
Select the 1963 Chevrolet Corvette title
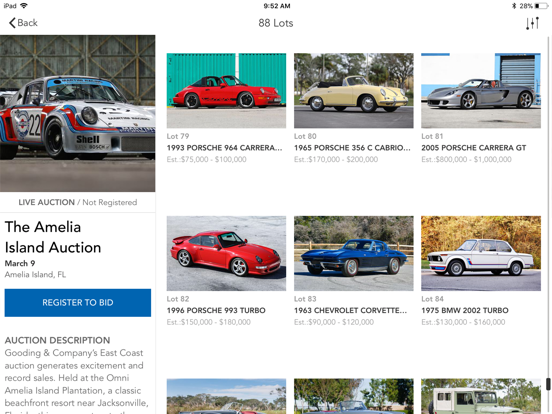pos(350,310)
